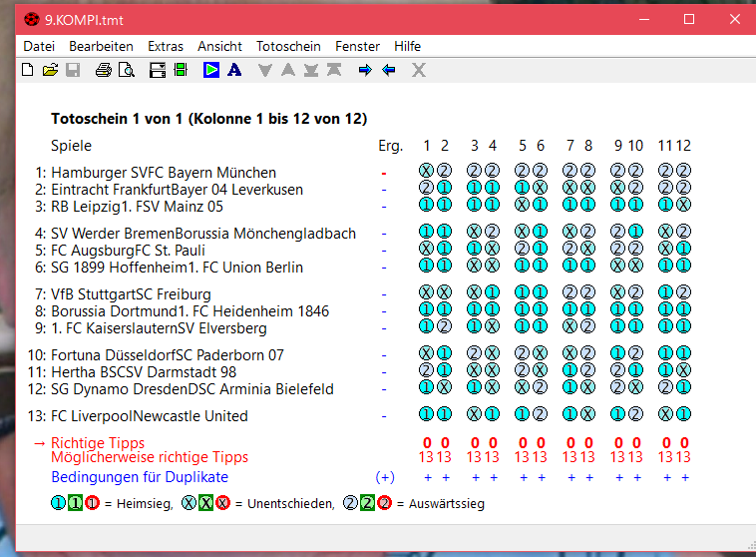Go to next with the blue right arrow
The image size is (756, 557).
pyautogui.click(x=365, y=70)
